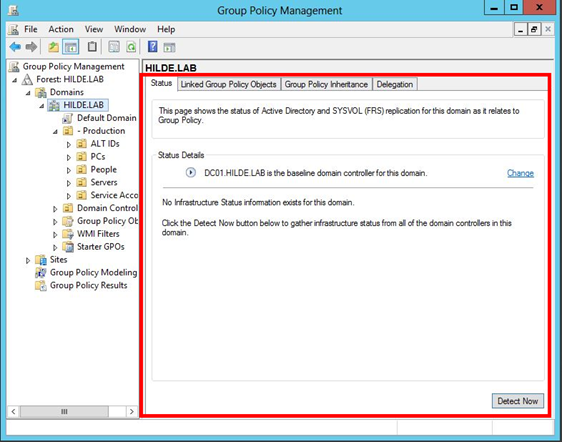The height and width of the screenshot is (442, 562).
Task: Click the HILDE.LAB domain icon in tree
Action: 54,105
